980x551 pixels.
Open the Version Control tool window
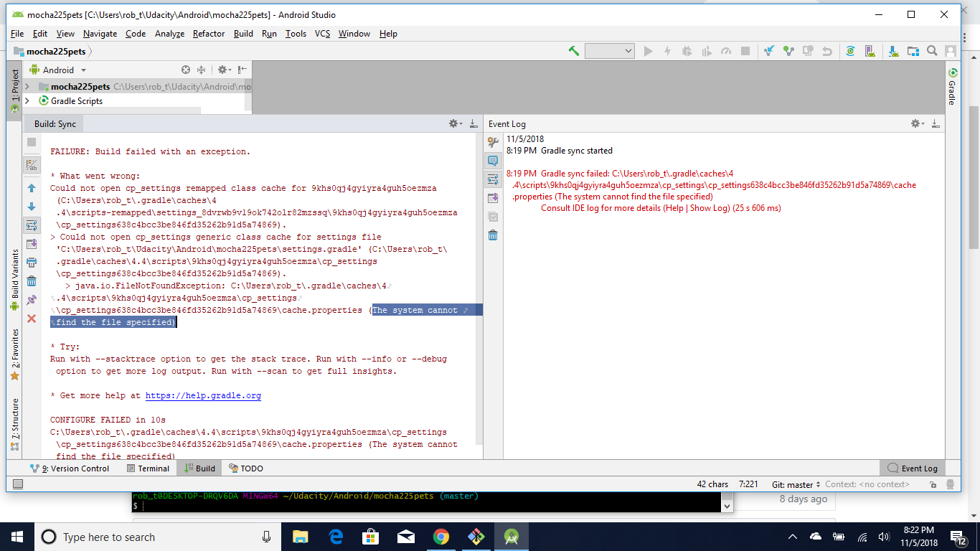70,468
